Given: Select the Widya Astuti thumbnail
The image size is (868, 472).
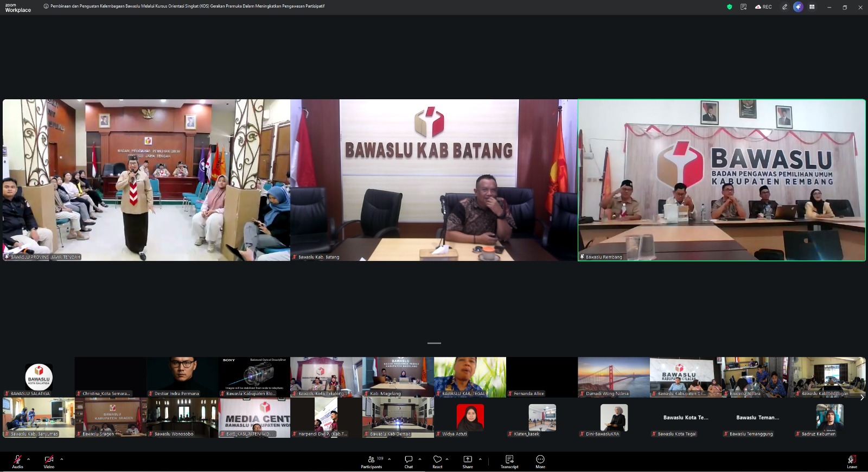Looking at the screenshot, I should click(470, 418).
